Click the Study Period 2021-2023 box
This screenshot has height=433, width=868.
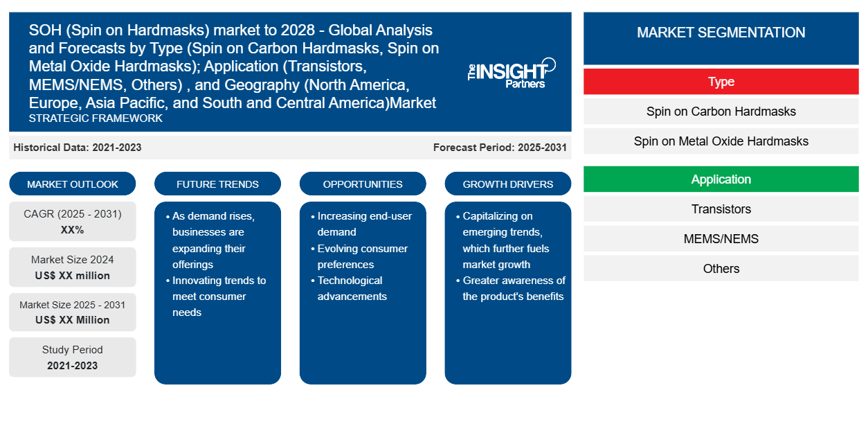pos(73,357)
